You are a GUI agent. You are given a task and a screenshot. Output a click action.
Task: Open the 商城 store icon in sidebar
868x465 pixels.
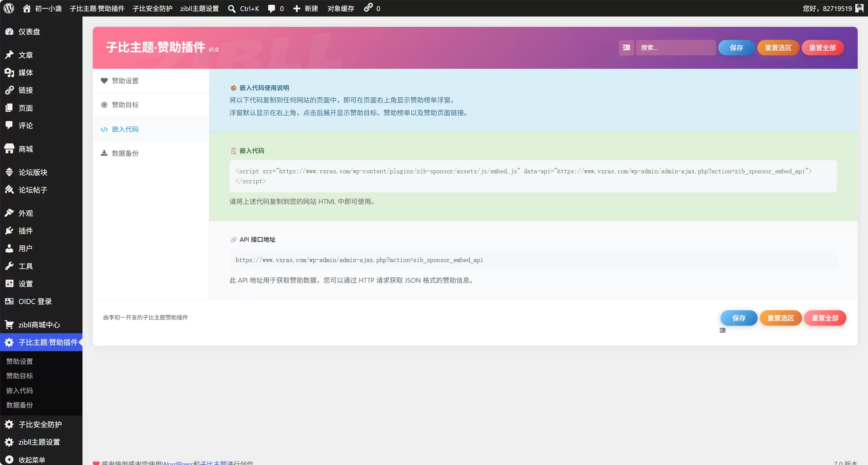9,149
